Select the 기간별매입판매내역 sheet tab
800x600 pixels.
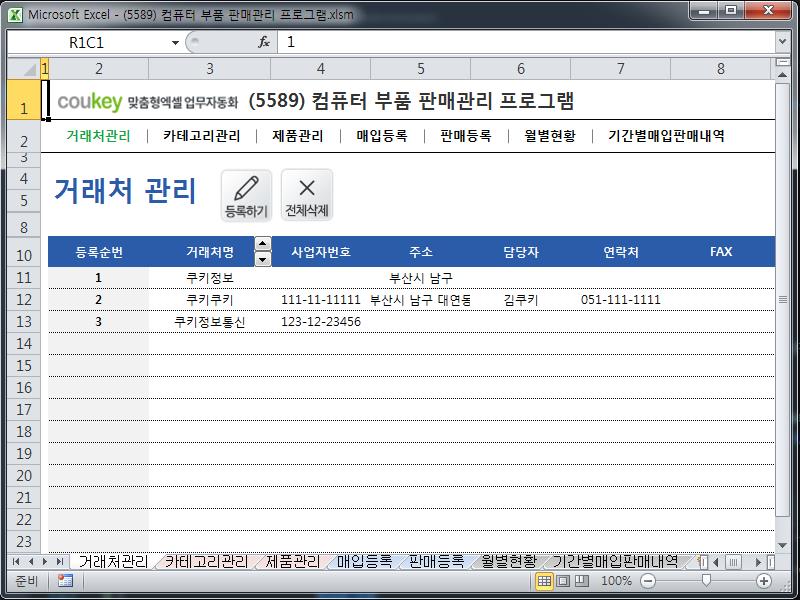[x=615, y=562]
